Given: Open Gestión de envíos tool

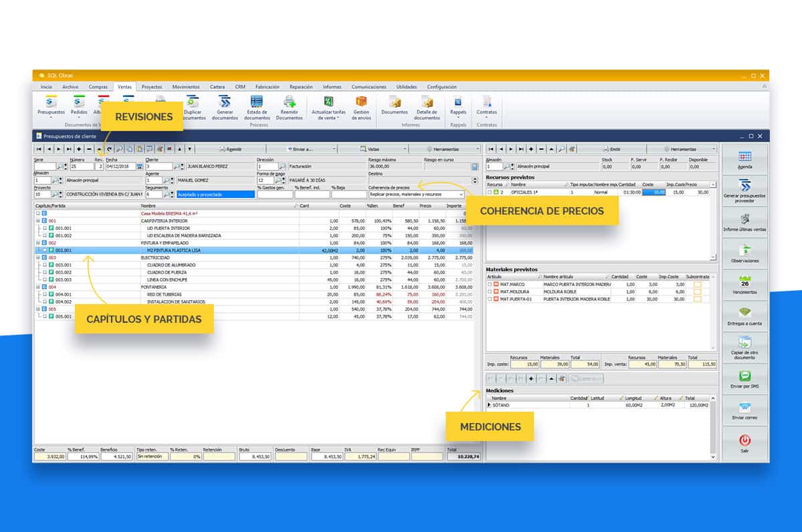Looking at the screenshot, I should (x=361, y=103).
